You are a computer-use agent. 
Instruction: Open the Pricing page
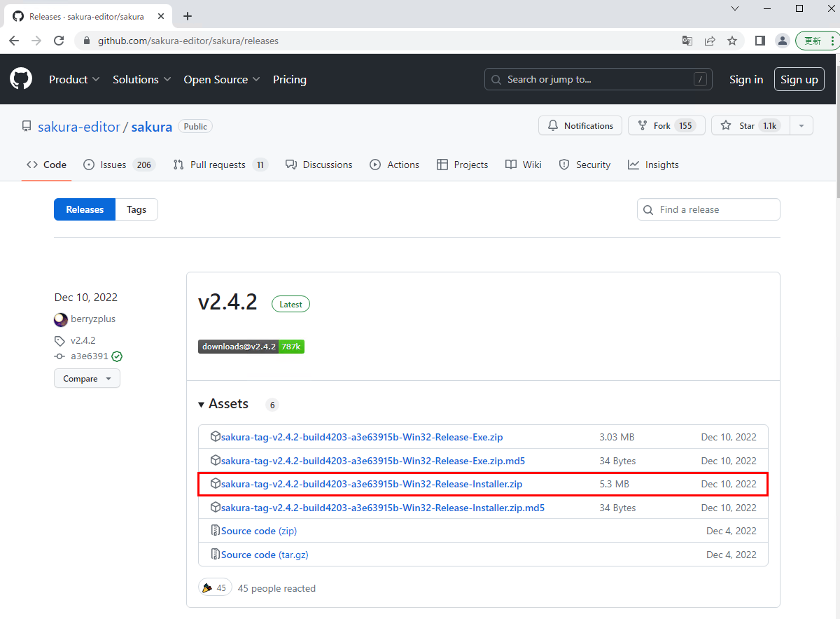290,80
